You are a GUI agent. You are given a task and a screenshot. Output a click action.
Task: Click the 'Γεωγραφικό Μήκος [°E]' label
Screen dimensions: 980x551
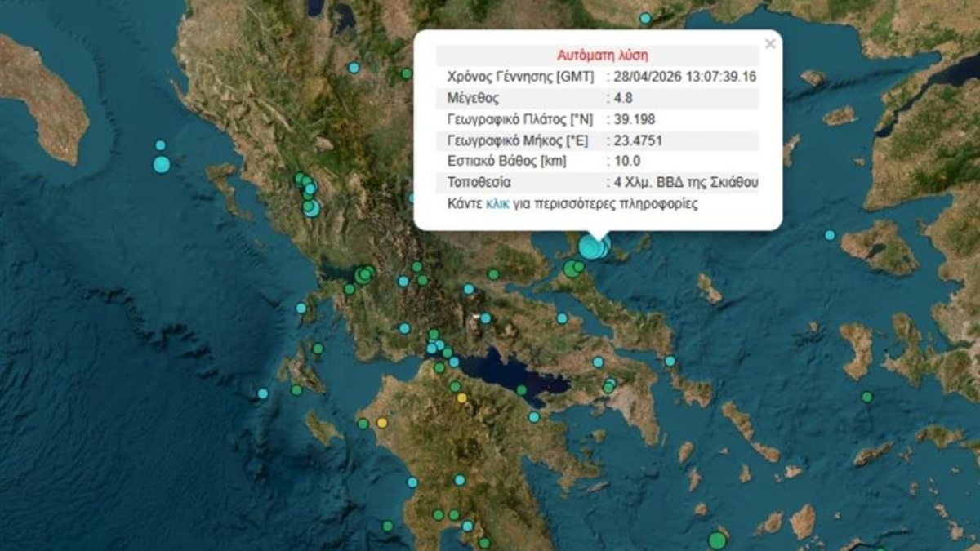point(518,140)
